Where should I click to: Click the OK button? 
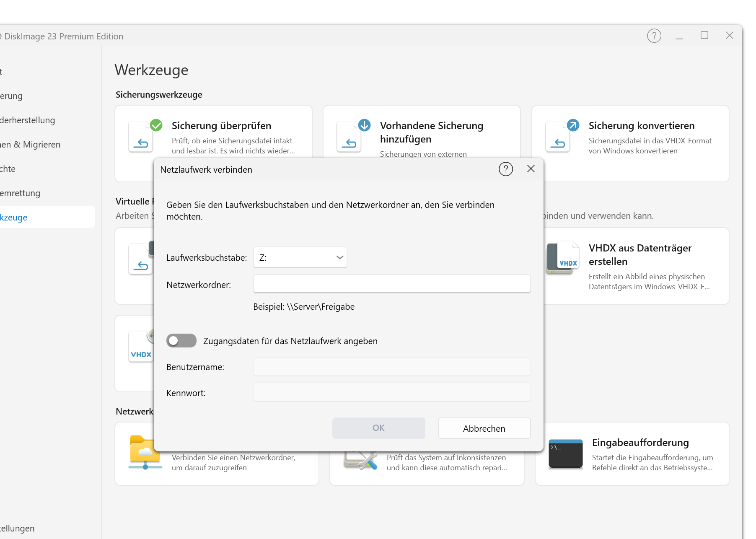pyautogui.click(x=379, y=428)
